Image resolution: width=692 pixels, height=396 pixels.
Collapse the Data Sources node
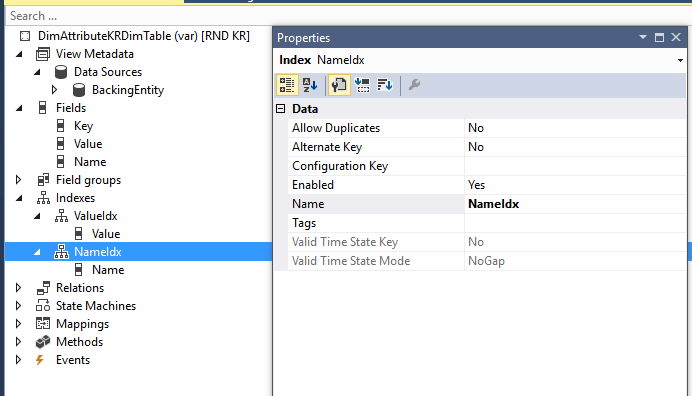37,72
